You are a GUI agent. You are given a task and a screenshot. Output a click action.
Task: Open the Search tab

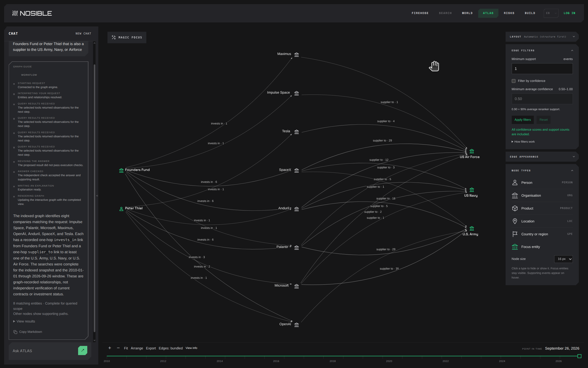tap(445, 13)
